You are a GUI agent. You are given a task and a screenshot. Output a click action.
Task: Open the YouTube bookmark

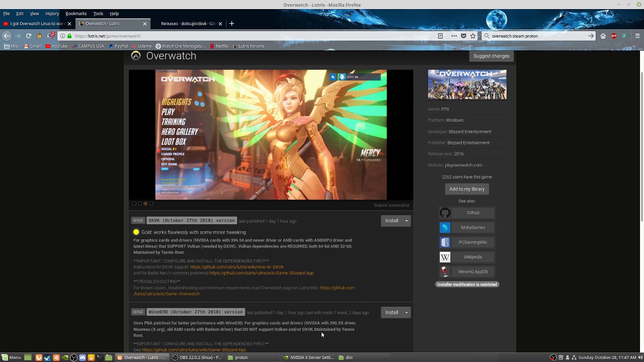pyautogui.click(x=56, y=46)
